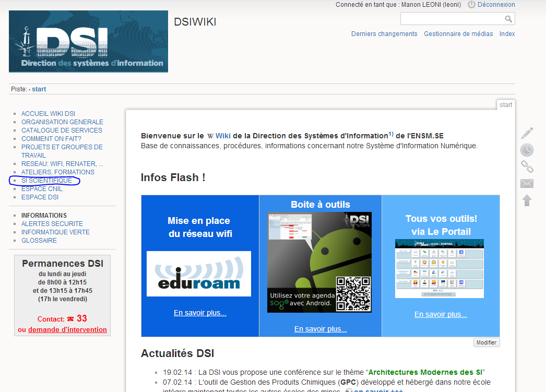Click the pencil edit page icon

[x=527, y=133]
